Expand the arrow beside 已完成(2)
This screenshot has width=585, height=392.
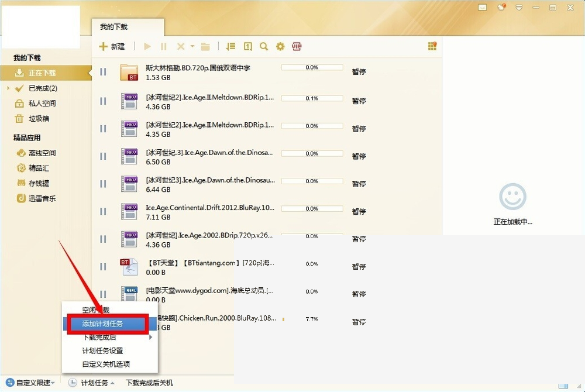click(x=9, y=88)
